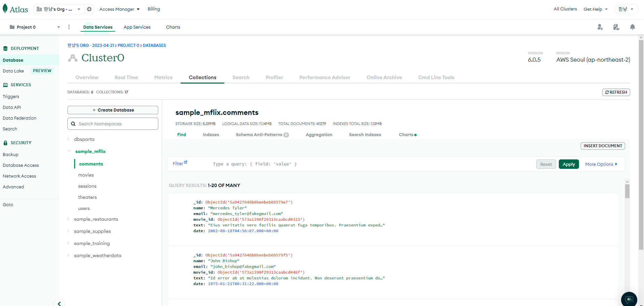Image resolution: width=644 pixels, height=306 pixels.
Task: Open the 한낭 user account menu
Action: (x=626, y=9)
